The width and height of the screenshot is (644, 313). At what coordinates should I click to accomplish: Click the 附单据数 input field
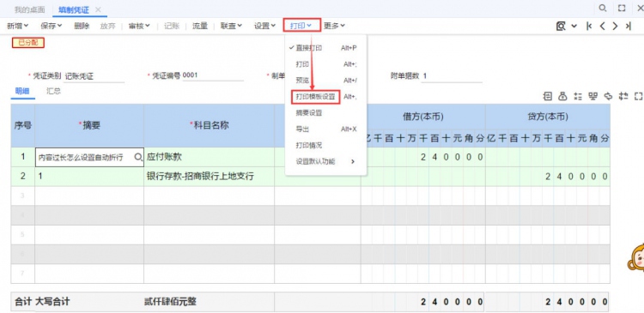click(452, 76)
